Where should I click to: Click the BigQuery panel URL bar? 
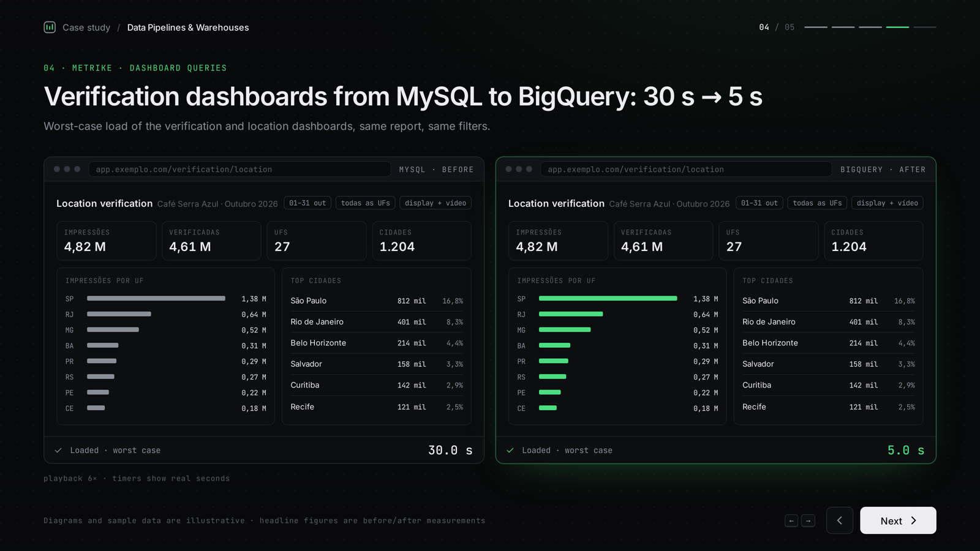tap(686, 169)
